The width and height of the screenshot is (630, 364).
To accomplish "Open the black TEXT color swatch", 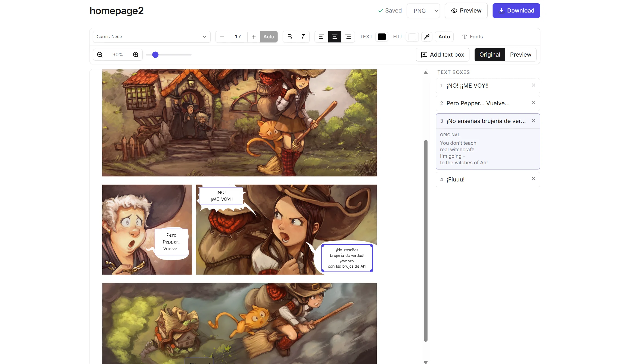I will tap(382, 37).
